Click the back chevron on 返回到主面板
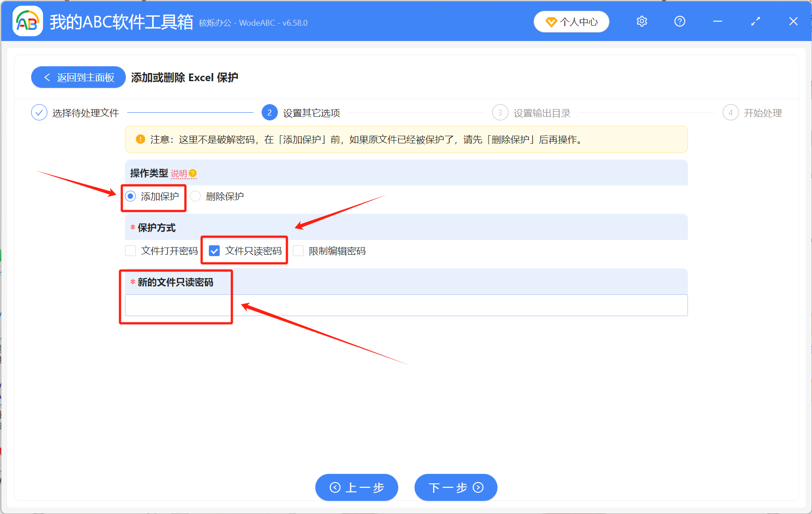 coord(47,77)
